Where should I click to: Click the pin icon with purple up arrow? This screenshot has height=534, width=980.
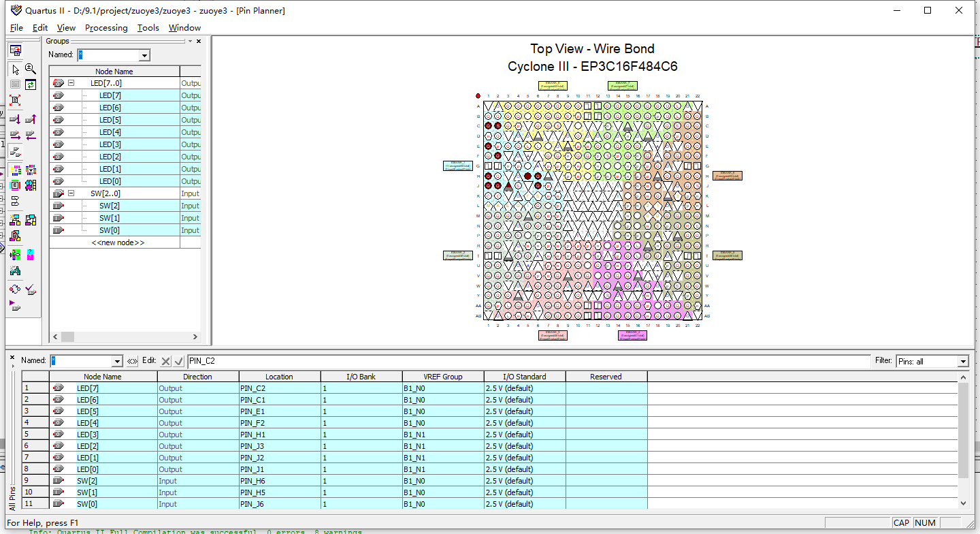pyautogui.click(x=31, y=119)
